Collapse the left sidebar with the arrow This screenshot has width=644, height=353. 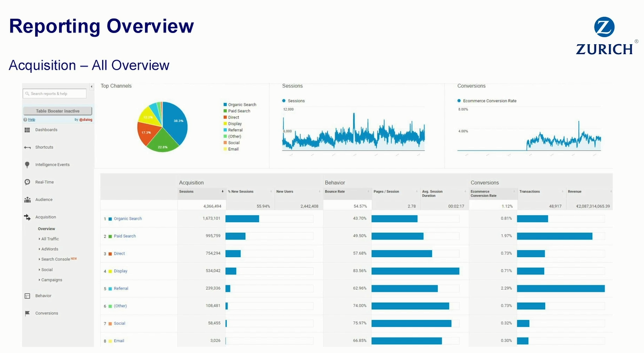(x=91, y=87)
